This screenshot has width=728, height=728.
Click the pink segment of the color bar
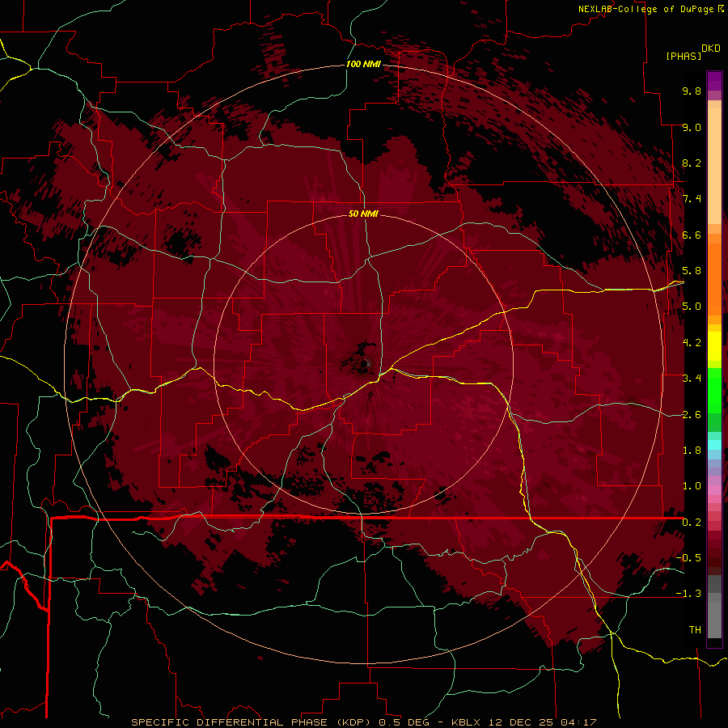[x=714, y=490]
